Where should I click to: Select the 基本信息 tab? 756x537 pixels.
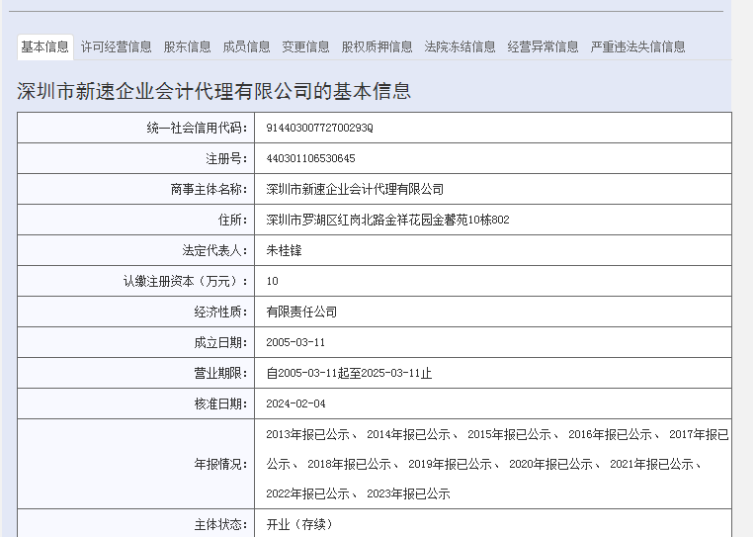pyautogui.click(x=45, y=46)
